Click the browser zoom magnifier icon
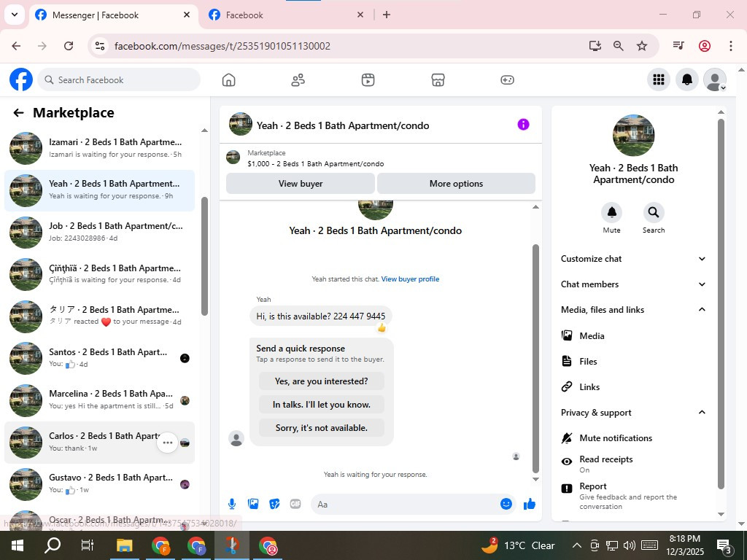Screen dimensions: 747x560 (x=619, y=46)
